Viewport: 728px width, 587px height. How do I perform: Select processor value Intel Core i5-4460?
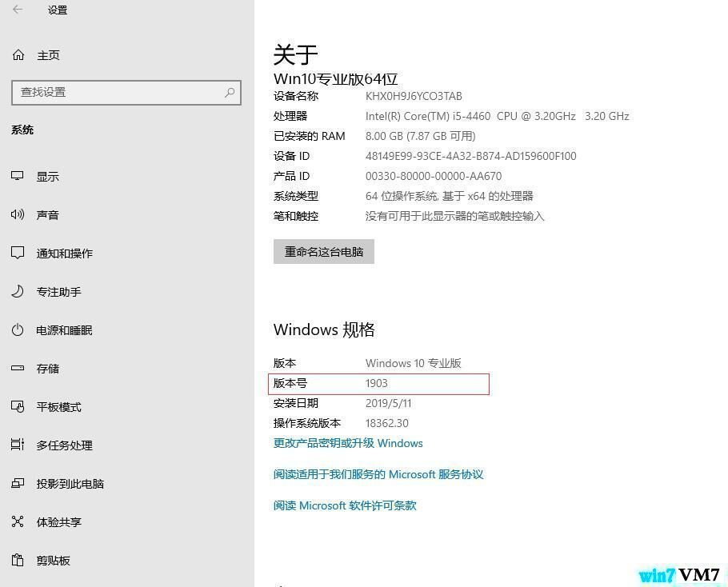point(498,116)
